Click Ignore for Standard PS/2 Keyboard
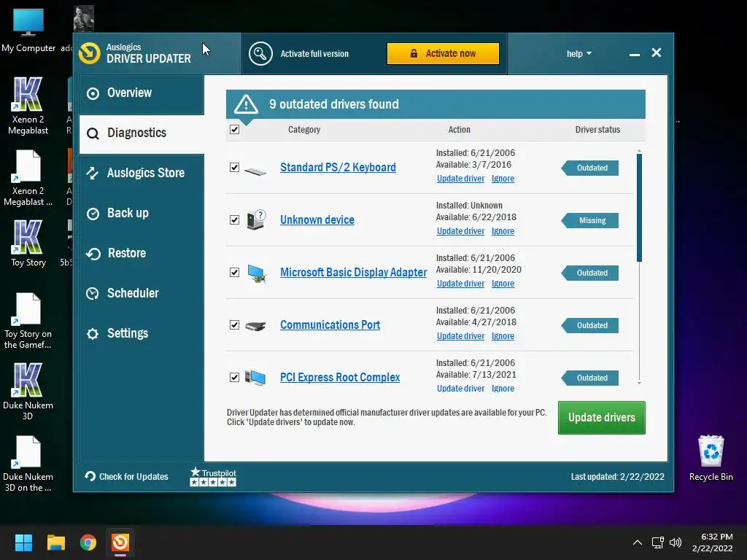This screenshot has width=747, height=560. pyautogui.click(x=503, y=179)
